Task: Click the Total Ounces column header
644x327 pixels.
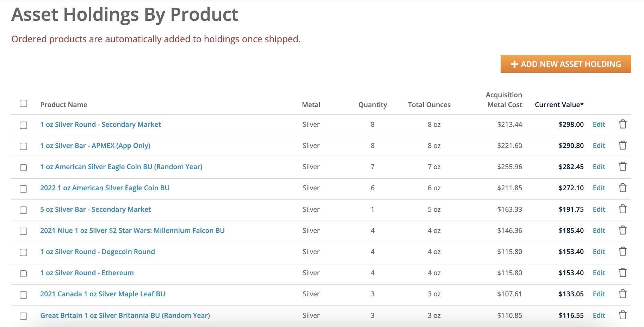Action: click(x=429, y=105)
